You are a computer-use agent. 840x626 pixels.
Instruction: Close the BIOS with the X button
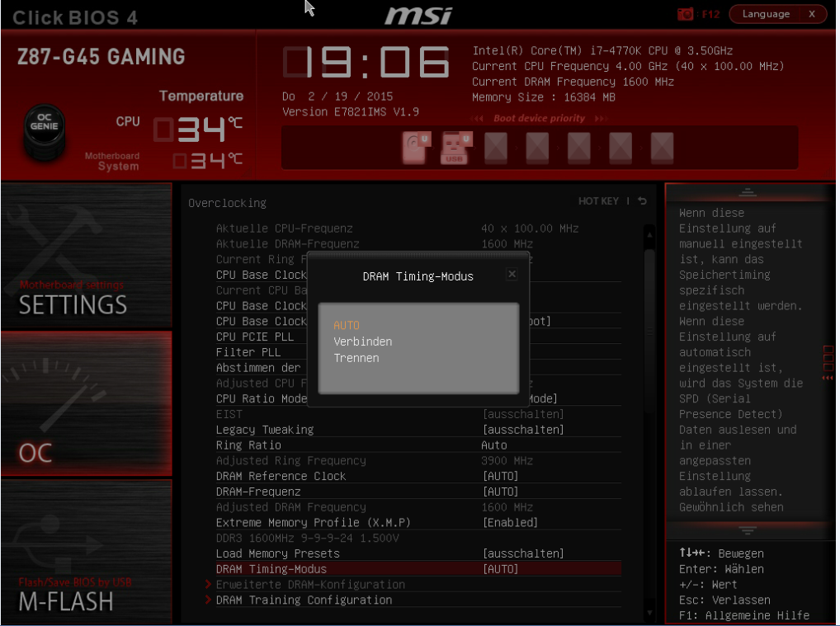[x=812, y=14]
